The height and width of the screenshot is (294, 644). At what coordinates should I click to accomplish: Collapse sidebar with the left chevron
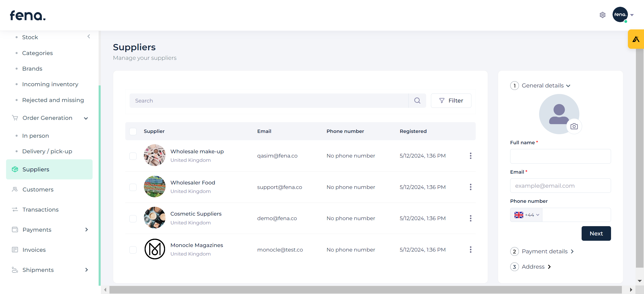pyautogui.click(x=89, y=36)
